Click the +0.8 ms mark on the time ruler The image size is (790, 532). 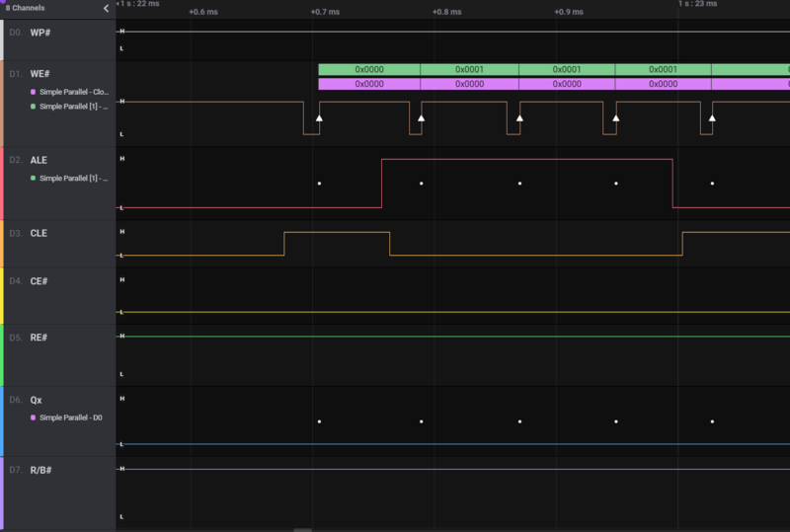(447, 13)
